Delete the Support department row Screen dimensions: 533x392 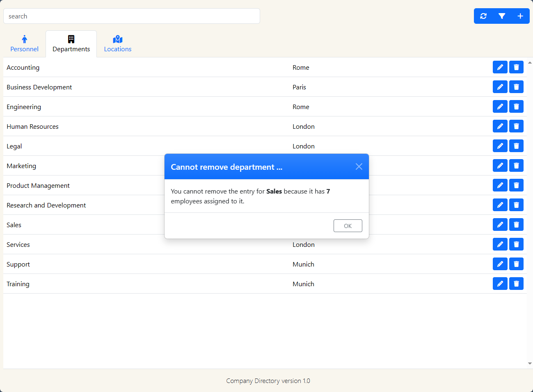tap(516, 264)
